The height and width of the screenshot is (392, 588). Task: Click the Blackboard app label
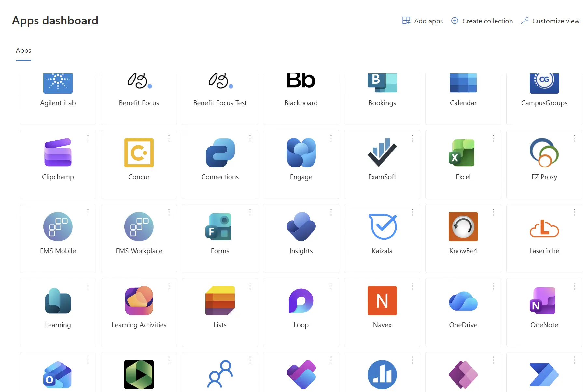(x=301, y=103)
